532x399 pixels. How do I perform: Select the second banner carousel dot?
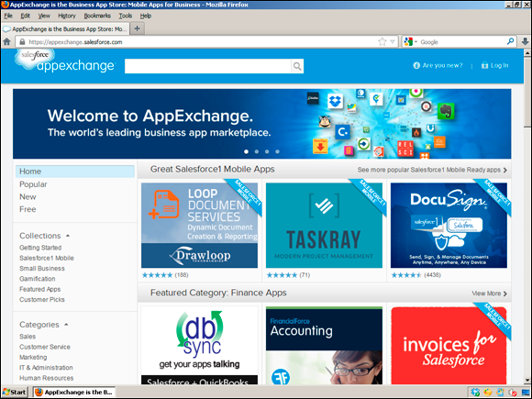pos(257,151)
